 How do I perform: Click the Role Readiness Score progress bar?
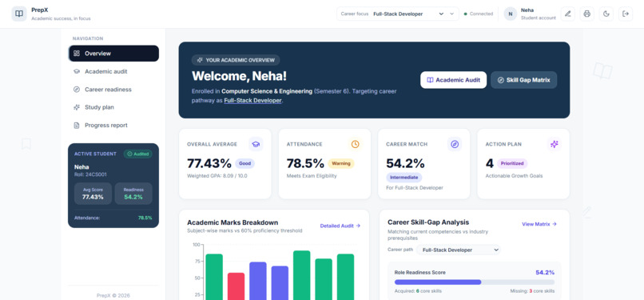[475, 282]
